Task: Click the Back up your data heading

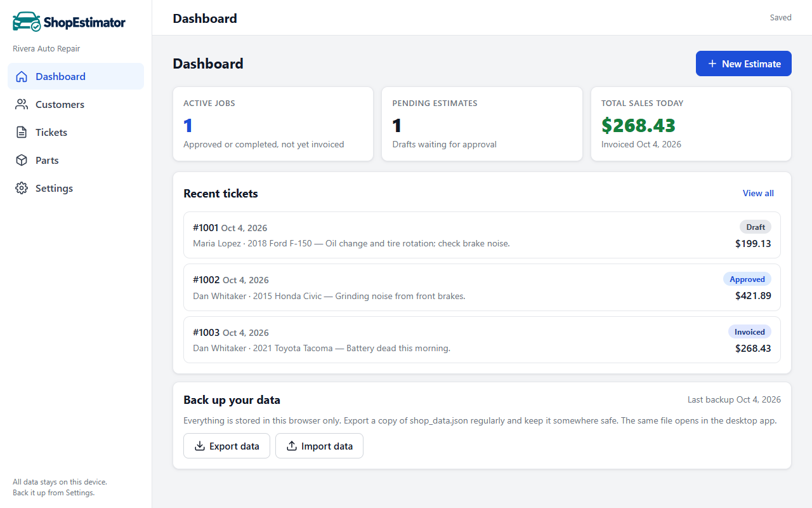Action: pyautogui.click(x=232, y=400)
